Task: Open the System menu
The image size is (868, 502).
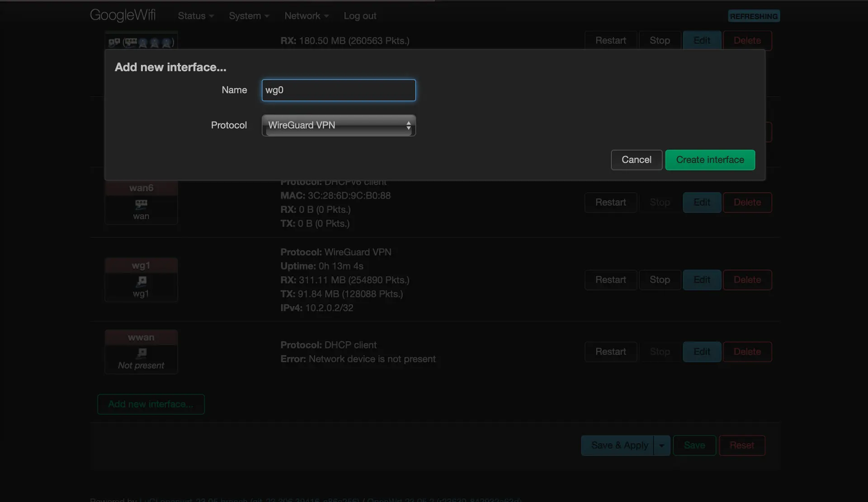Action: click(x=249, y=16)
